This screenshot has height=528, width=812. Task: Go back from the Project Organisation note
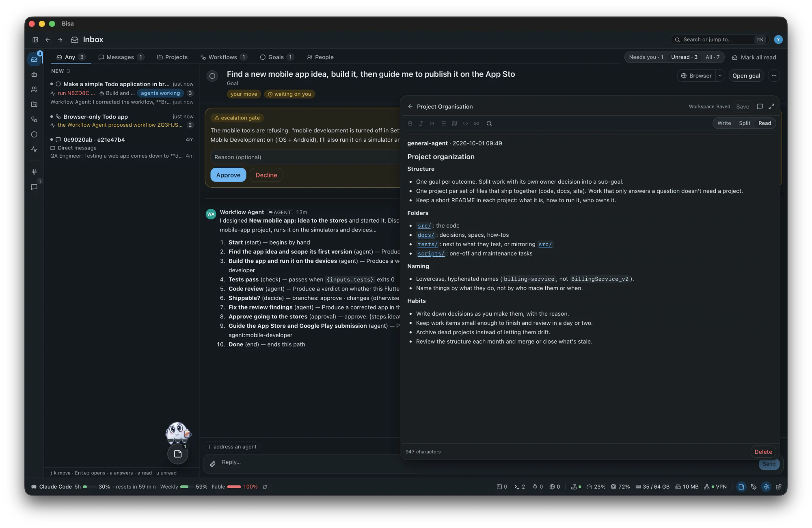[410, 106]
